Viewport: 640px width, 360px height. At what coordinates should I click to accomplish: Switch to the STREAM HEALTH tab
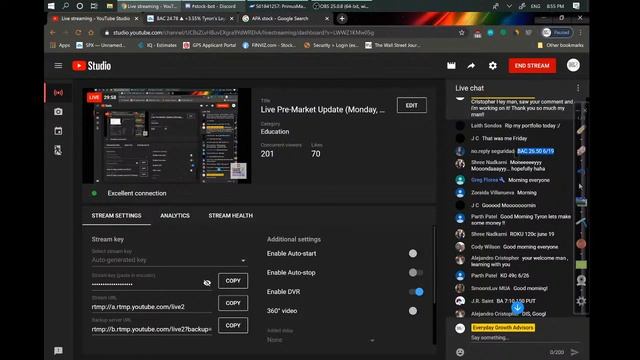pyautogui.click(x=231, y=216)
